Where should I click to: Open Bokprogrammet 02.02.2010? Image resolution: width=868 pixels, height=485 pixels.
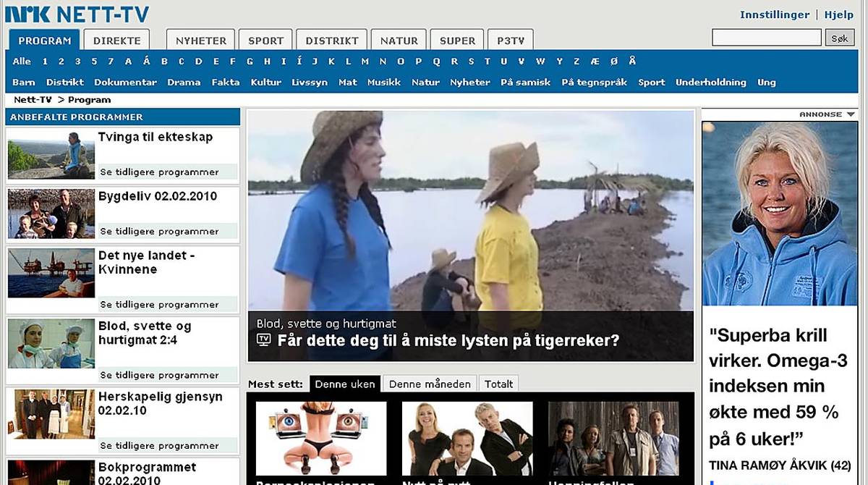click(148, 473)
